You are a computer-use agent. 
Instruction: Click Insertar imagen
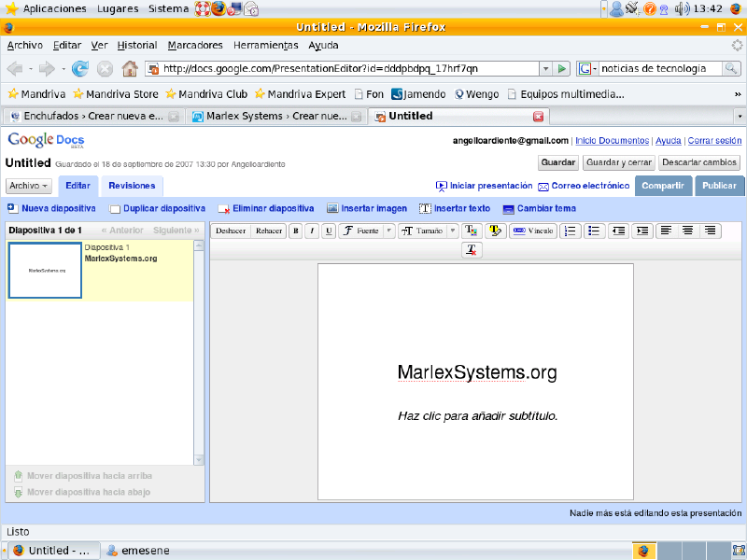coord(367,208)
